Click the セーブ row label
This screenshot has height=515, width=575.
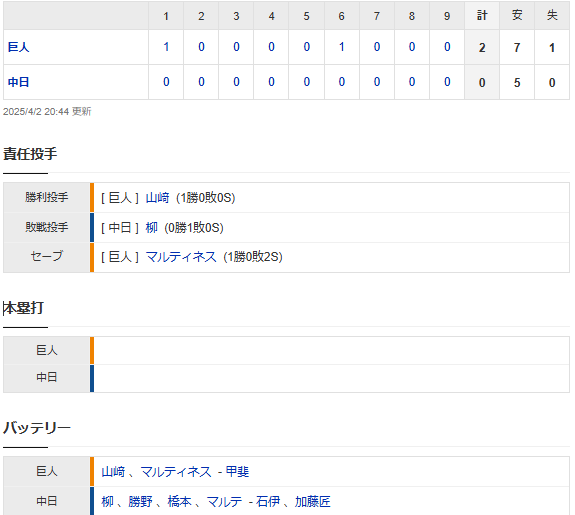[x=47, y=256]
